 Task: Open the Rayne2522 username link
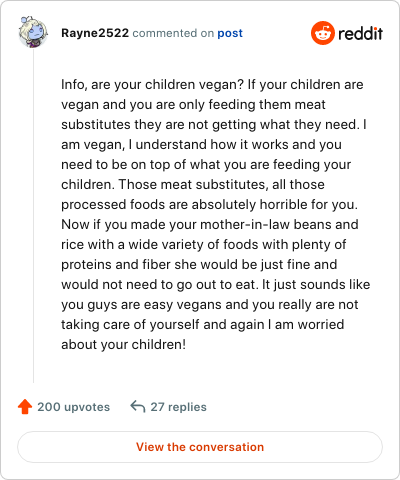[x=95, y=33]
